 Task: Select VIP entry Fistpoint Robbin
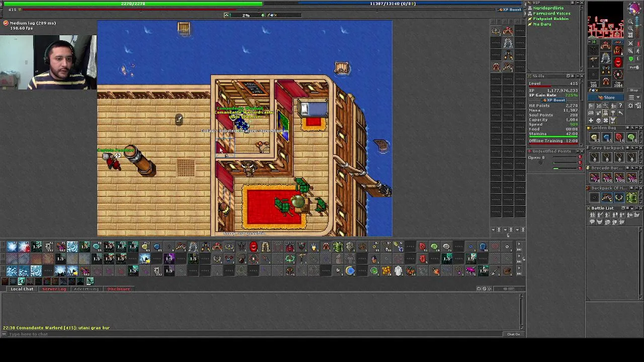[x=550, y=19]
